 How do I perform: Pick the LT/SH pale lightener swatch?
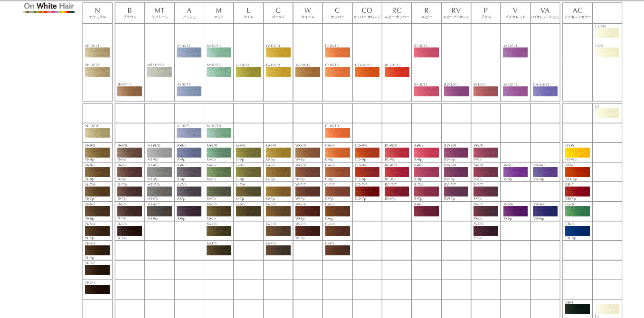pos(607,33)
